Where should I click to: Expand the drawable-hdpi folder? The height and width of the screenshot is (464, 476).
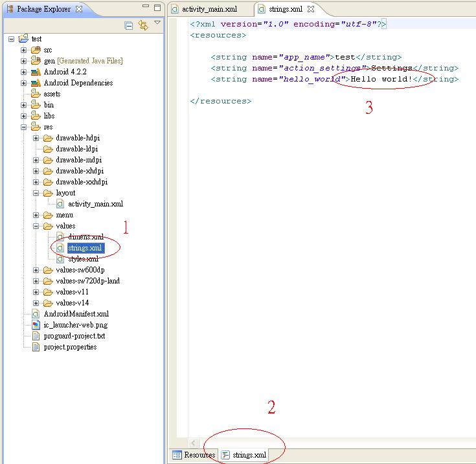(36, 138)
